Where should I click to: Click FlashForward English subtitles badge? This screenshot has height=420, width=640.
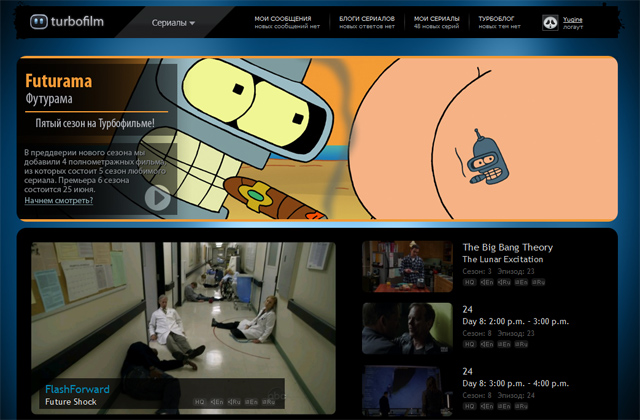pyautogui.click(x=251, y=402)
